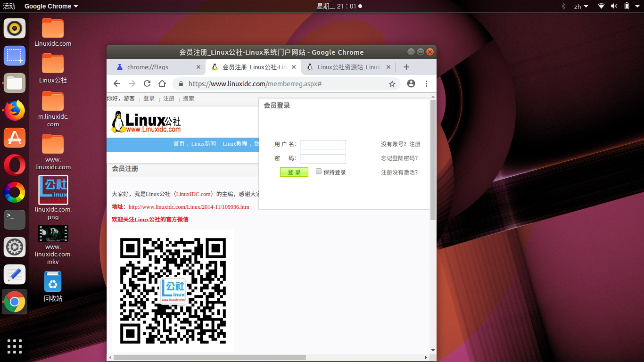Launch Opera browser from the dock
The height and width of the screenshot is (362, 644).
pyautogui.click(x=15, y=165)
